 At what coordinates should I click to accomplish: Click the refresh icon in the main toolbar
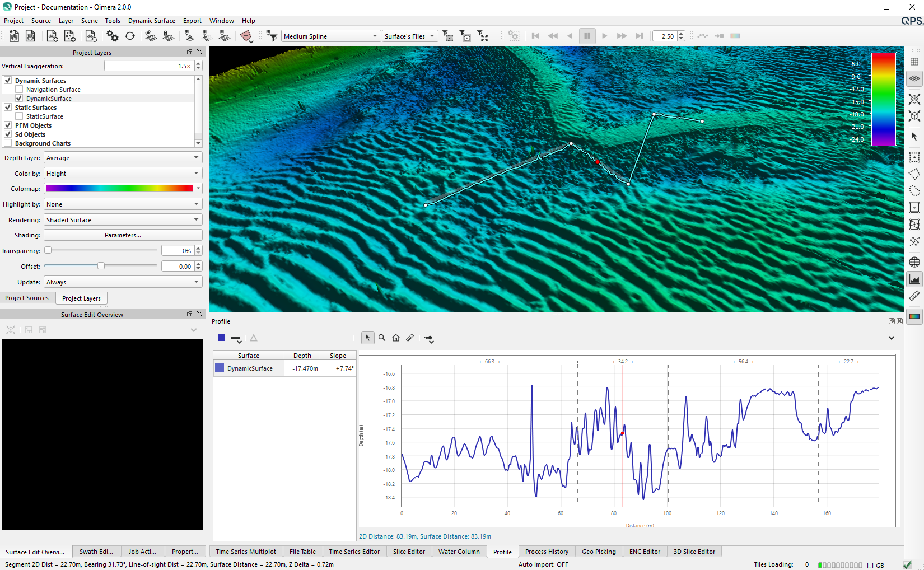(x=130, y=36)
